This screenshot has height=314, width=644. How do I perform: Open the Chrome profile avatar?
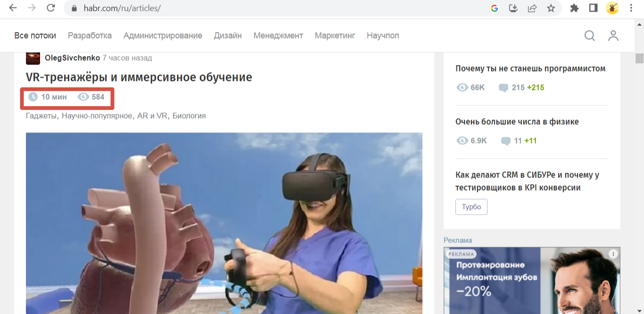click(612, 8)
